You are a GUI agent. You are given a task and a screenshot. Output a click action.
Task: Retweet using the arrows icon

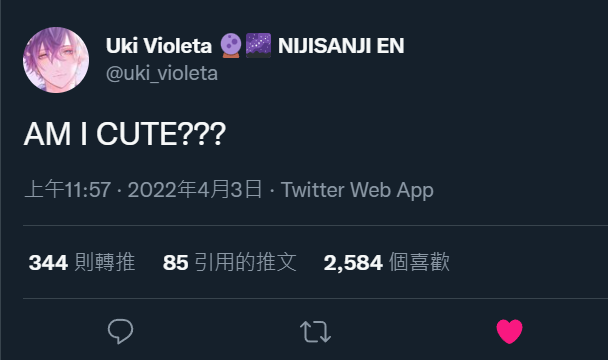point(315,332)
